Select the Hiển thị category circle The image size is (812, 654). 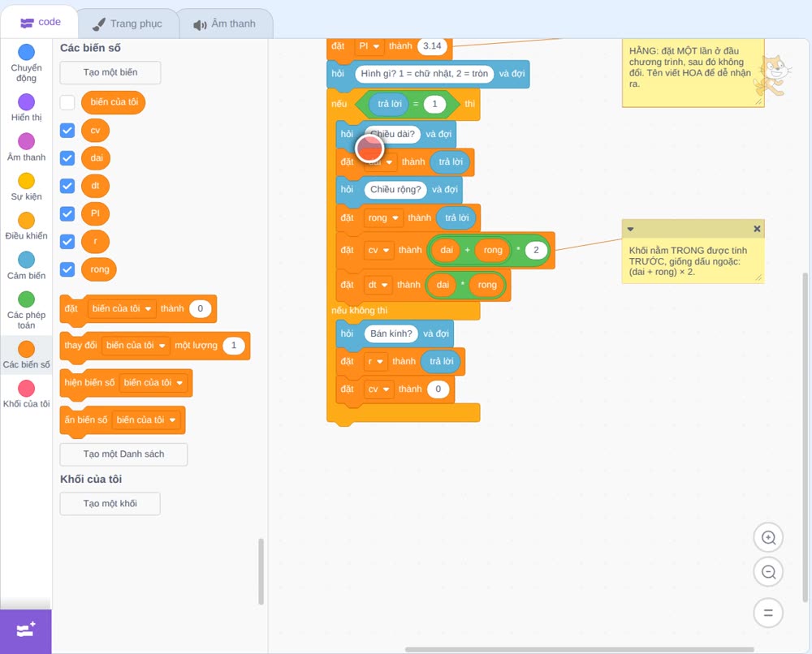pos(27,102)
